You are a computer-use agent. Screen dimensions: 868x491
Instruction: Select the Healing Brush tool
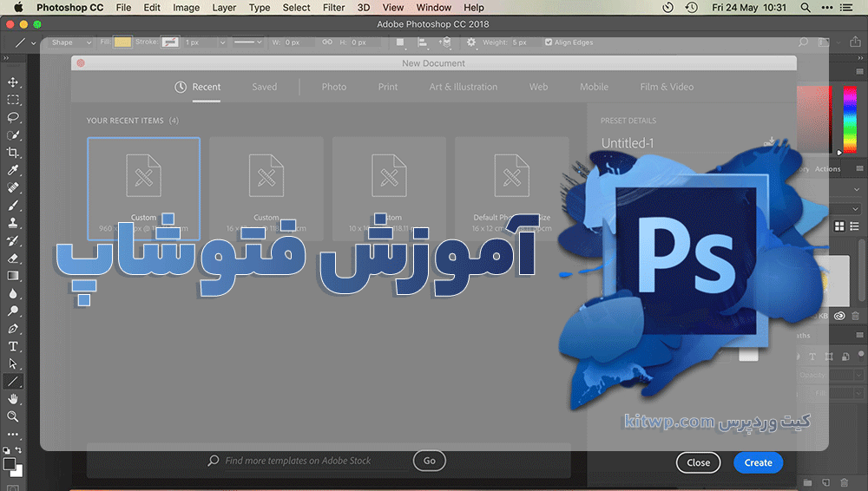[x=13, y=187]
